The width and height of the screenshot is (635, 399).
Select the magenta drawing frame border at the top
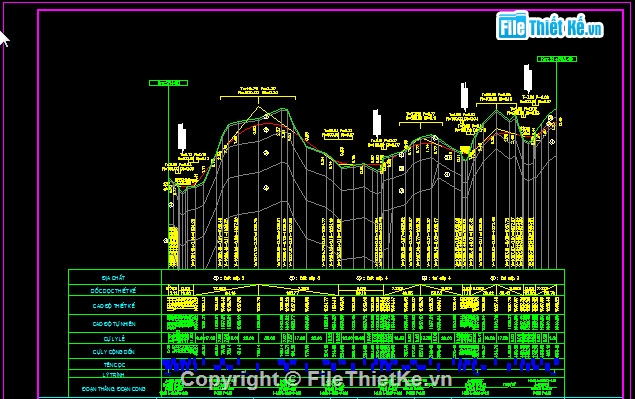tap(330, 11)
